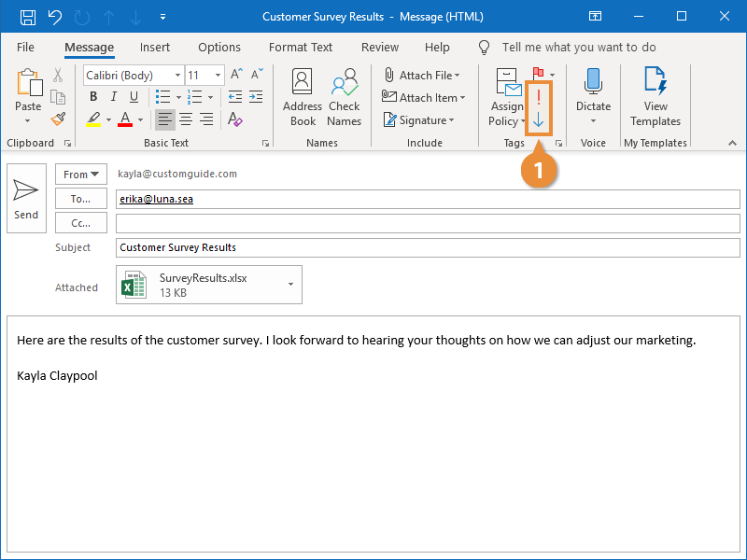Mark message as High Importance
The width and height of the screenshot is (747, 560).
(539, 97)
